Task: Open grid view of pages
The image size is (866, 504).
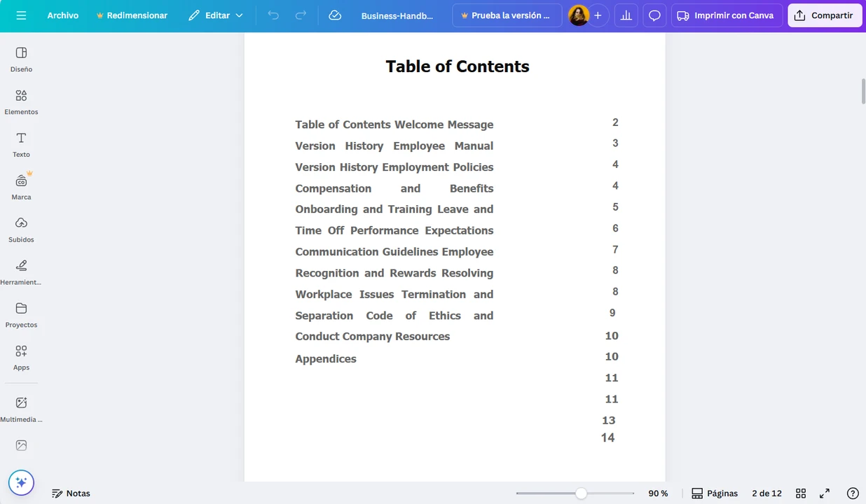Action: point(801,493)
